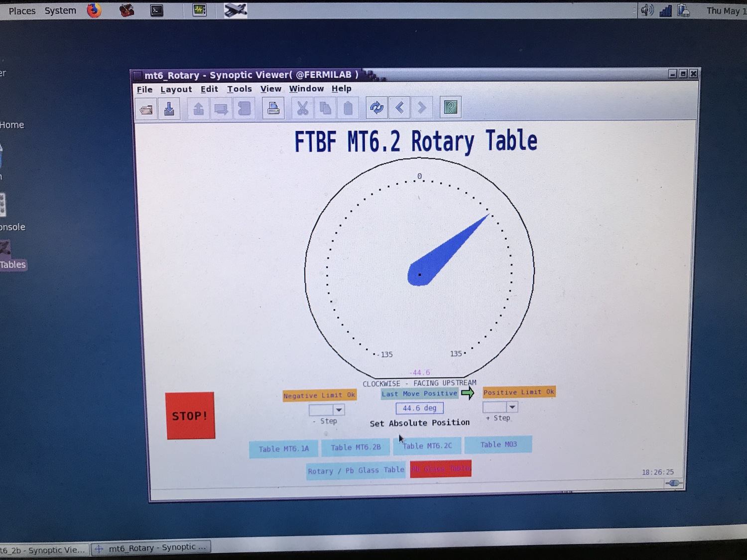
Task: Click the network signal tray icon
Action: pyautogui.click(x=665, y=10)
